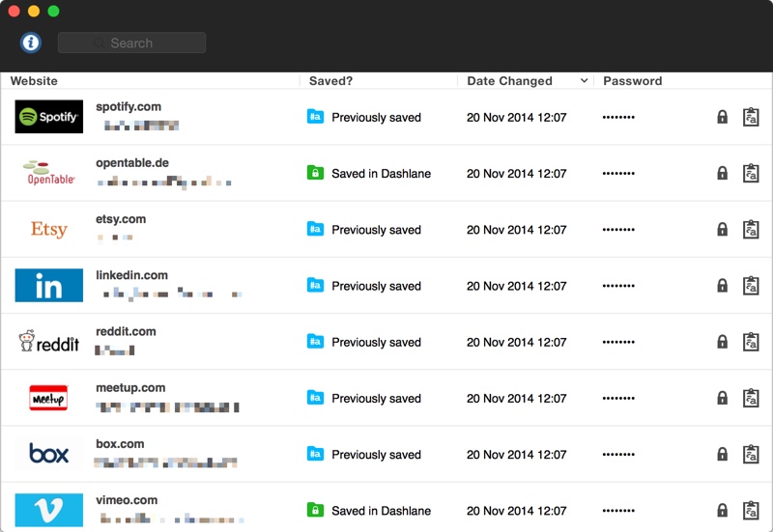Image resolution: width=773 pixels, height=532 pixels.
Task: Click the Spotify logo thumbnail
Action: click(x=49, y=117)
